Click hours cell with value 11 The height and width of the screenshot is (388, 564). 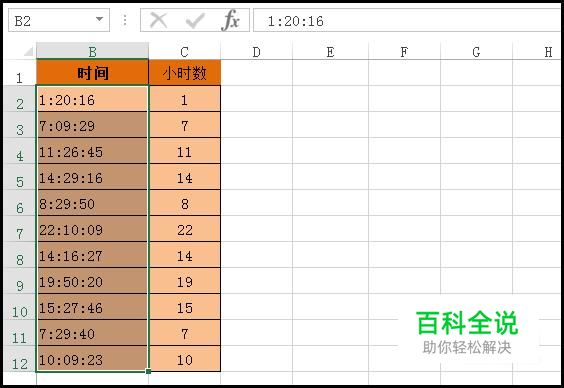click(x=185, y=151)
